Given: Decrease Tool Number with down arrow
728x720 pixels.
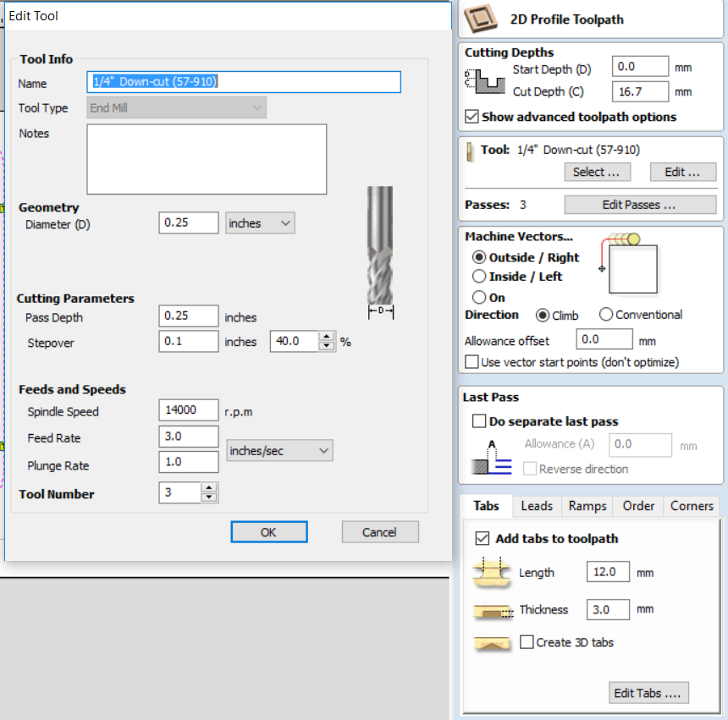Looking at the screenshot, I should 209,497.
